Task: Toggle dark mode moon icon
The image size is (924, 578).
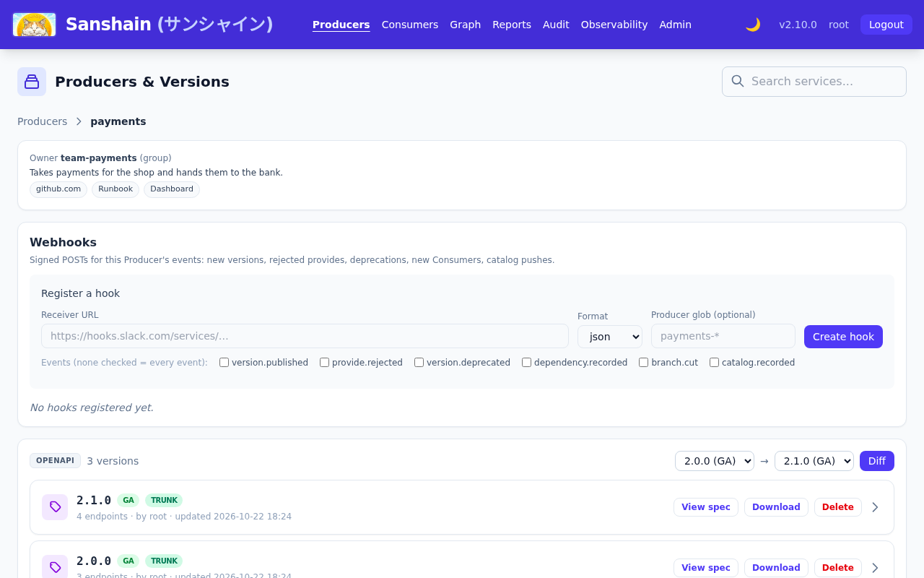Action: coord(753,25)
